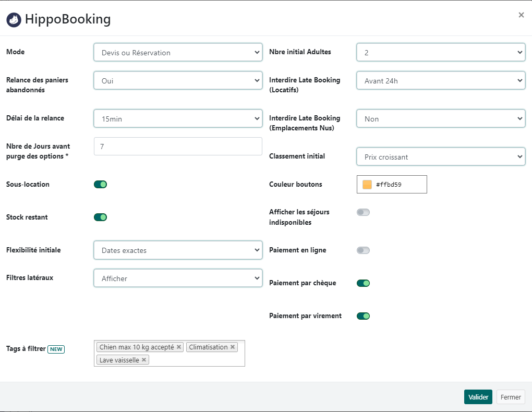Open the Classement initial dropdown
Image resolution: width=532 pixels, height=412 pixels.
coord(441,157)
